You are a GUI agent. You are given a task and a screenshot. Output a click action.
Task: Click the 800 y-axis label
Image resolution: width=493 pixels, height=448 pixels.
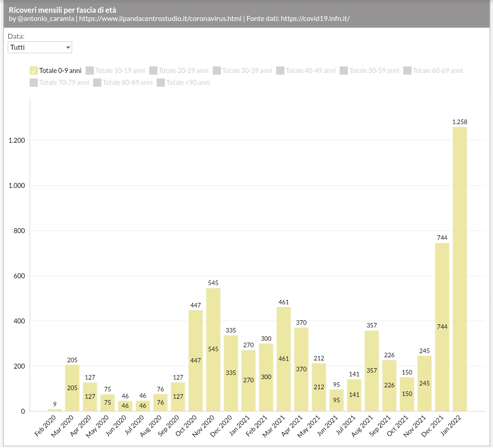coord(19,231)
